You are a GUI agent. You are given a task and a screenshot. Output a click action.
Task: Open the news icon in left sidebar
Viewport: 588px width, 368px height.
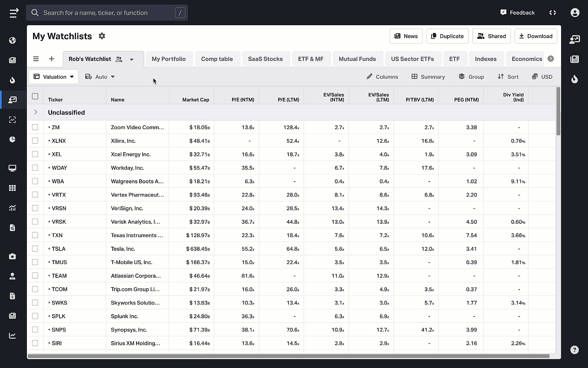pyautogui.click(x=13, y=60)
